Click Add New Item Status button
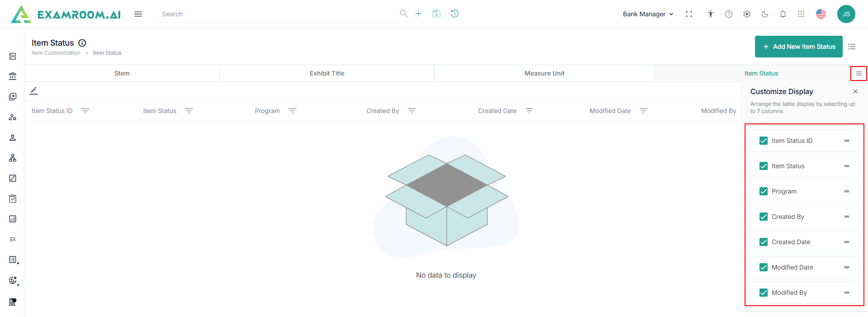Image resolution: width=868 pixels, height=317 pixels. click(x=798, y=47)
